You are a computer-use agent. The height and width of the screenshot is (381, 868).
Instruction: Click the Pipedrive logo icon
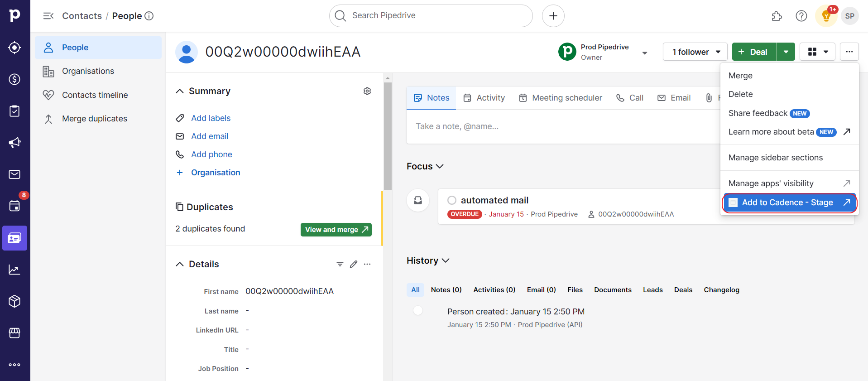[14, 16]
